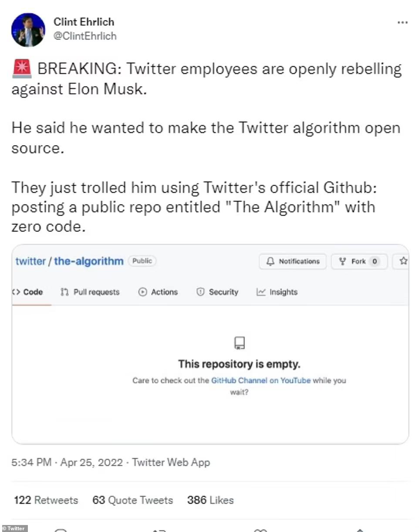The image size is (419, 532).
Task: Click the bell icon in Notifications button
Action: [x=270, y=261]
